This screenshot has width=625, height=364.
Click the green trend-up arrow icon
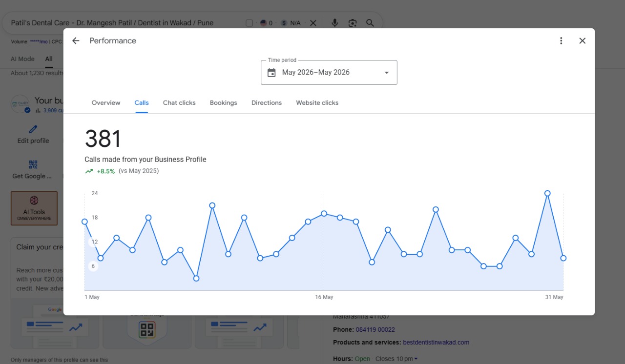[89, 171]
